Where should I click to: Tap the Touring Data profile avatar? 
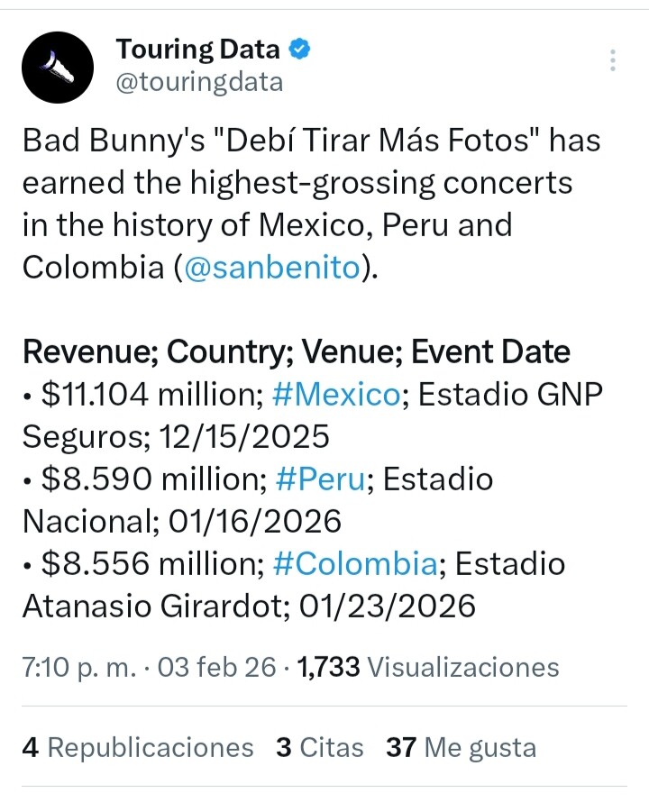point(58,67)
